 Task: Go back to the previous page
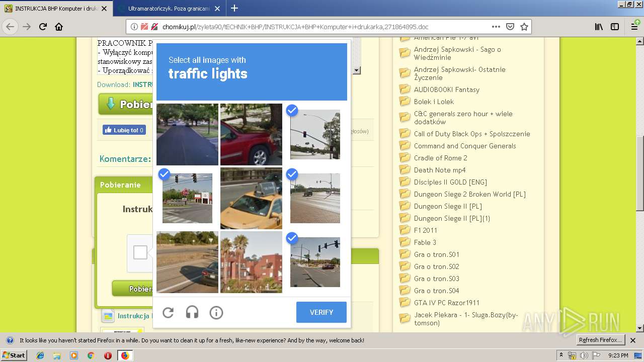click(x=11, y=27)
